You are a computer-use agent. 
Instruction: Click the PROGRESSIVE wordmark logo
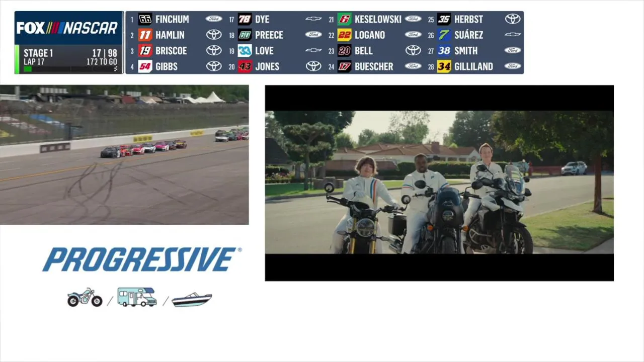[x=142, y=259]
